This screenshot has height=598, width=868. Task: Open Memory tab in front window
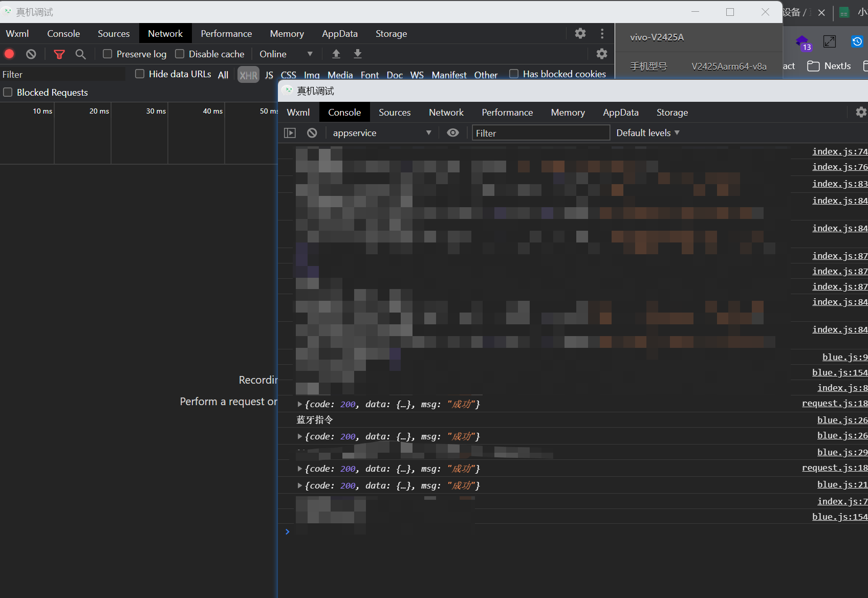568,112
